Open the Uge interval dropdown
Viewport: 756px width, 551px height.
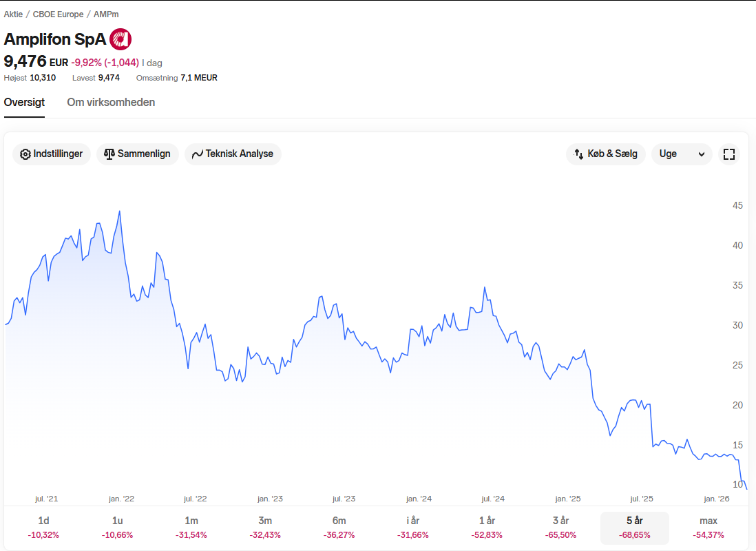681,154
